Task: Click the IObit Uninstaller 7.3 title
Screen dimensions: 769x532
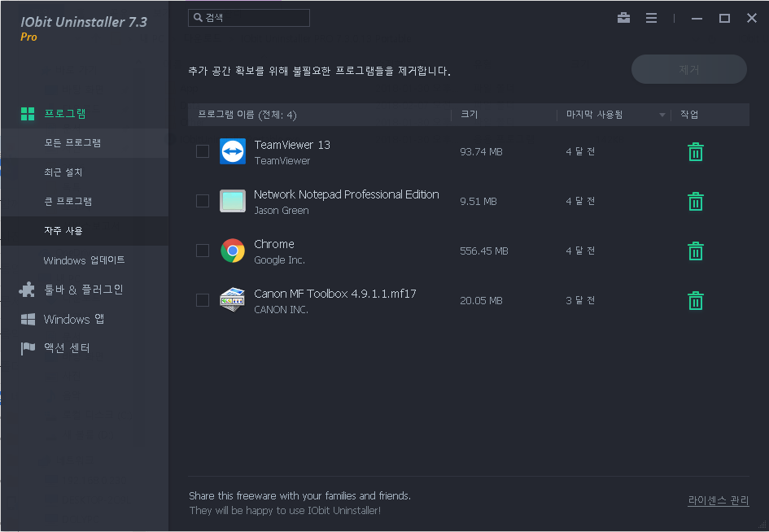Action: click(84, 22)
